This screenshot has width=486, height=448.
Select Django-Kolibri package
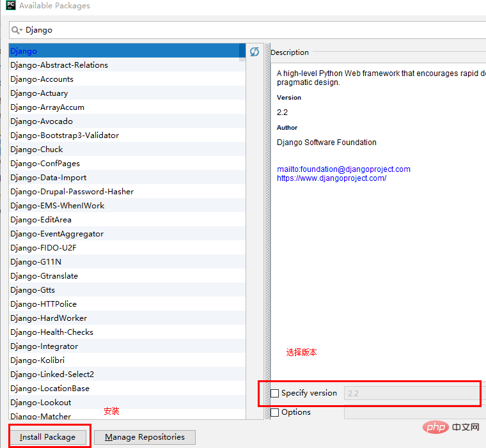tap(127, 360)
